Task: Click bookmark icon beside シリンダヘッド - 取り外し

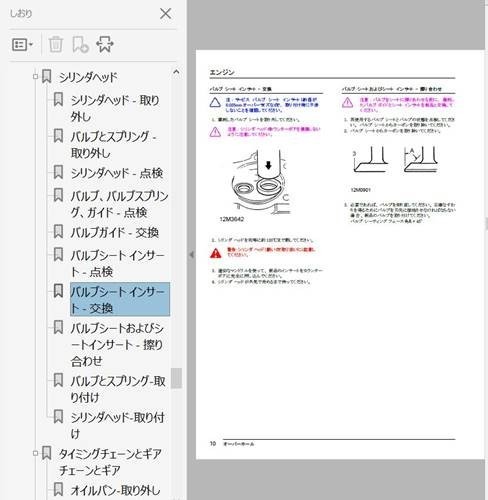Action: pyautogui.click(x=58, y=100)
